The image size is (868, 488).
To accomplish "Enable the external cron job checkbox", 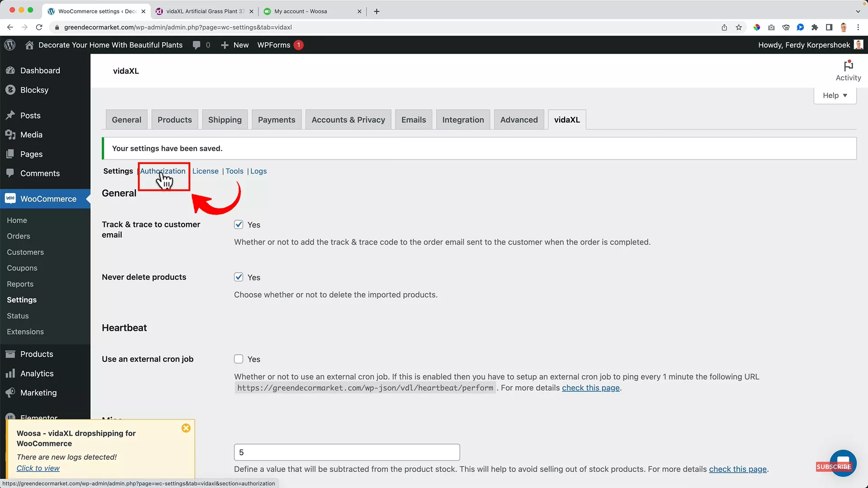I will (x=238, y=359).
